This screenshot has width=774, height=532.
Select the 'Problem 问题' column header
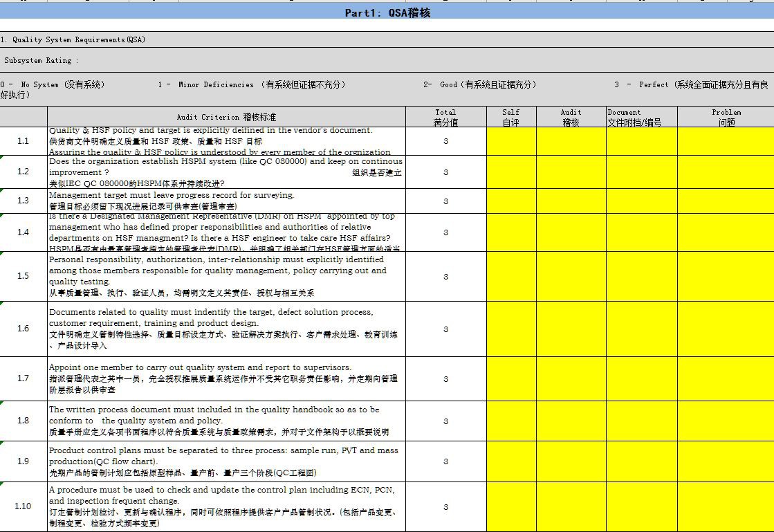[x=726, y=117]
